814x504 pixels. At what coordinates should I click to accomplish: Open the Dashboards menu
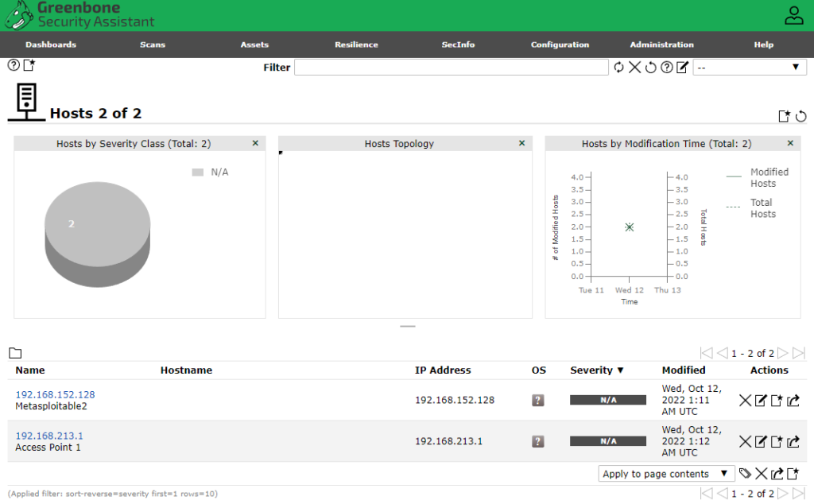(51, 45)
